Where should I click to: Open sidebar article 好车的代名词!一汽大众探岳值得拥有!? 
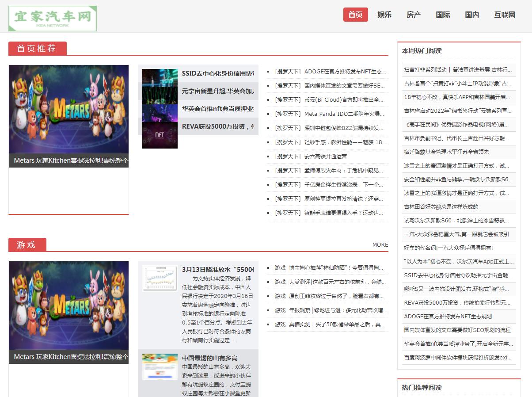[x=448, y=248]
